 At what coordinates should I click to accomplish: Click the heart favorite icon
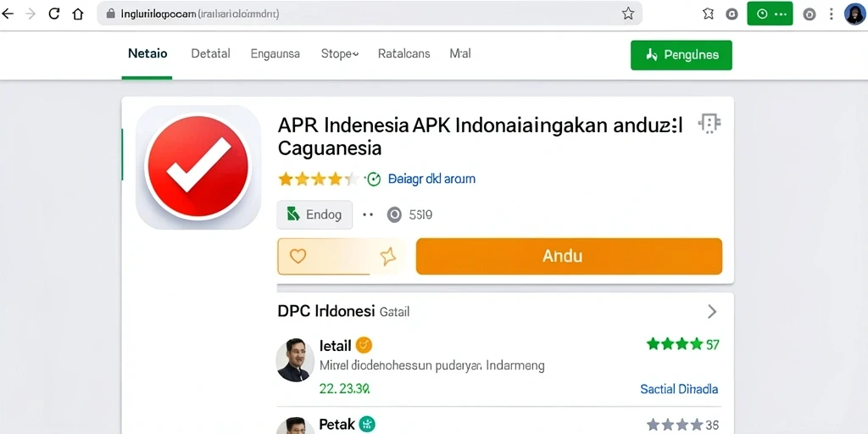298,256
